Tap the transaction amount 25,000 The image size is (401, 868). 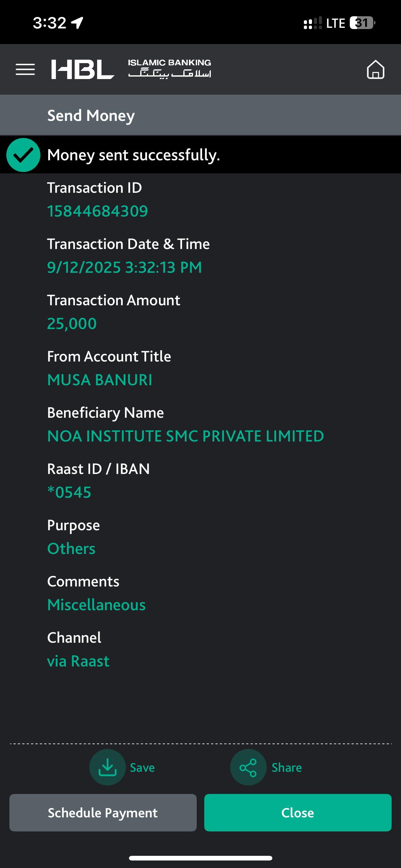(72, 323)
